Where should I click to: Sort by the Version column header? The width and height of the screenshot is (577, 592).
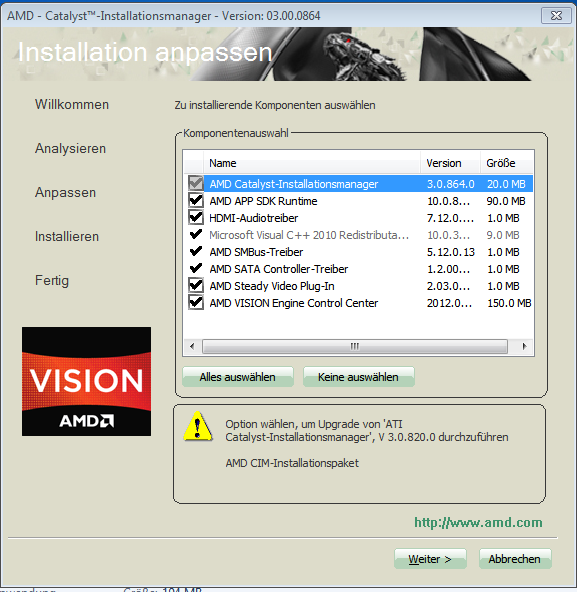450,163
